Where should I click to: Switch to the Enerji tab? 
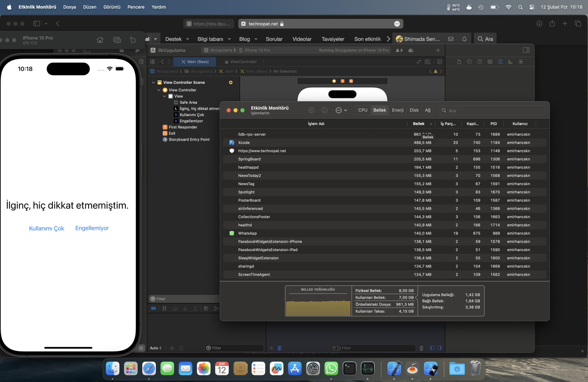click(x=398, y=110)
